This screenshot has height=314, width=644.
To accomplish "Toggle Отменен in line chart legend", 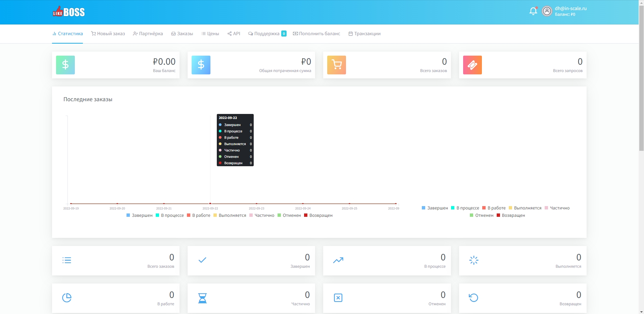I will [289, 215].
